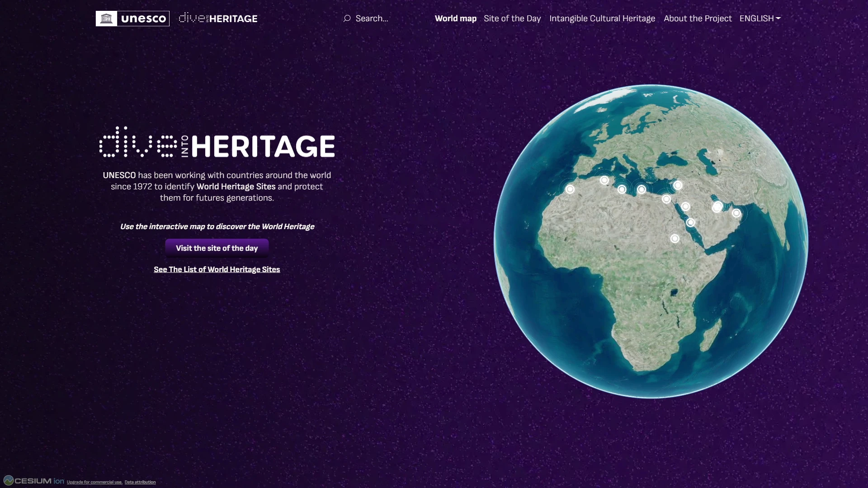Select the site marker in Morocco
Image resolution: width=868 pixels, height=488 pixels.
(570, 189)
